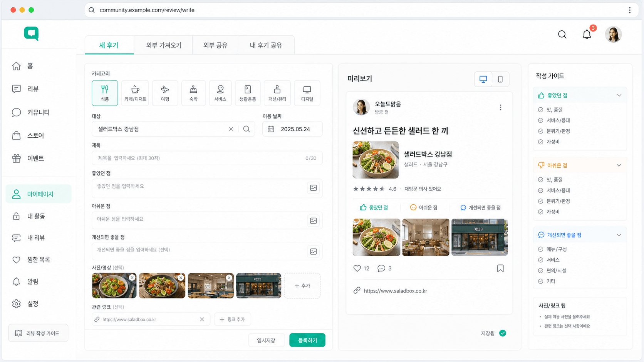The image size is (644, 362).
Task: Check 맛, 품질 under 좋았던 점
Action: [541, 110]
